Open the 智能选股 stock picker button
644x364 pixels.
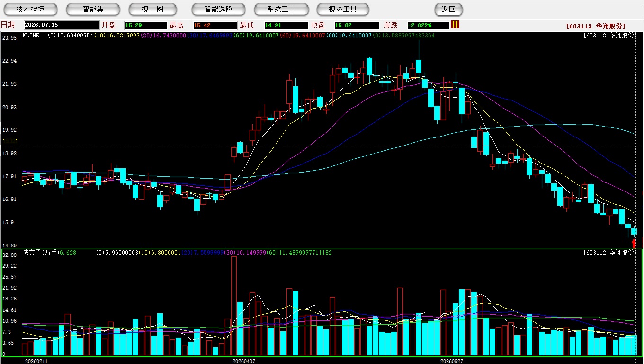point(218,9)
